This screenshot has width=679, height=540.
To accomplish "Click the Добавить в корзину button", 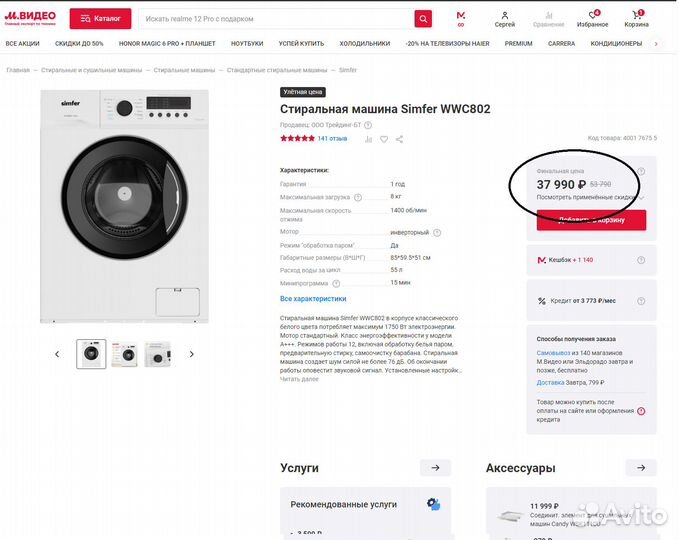I will pos(591,220).
